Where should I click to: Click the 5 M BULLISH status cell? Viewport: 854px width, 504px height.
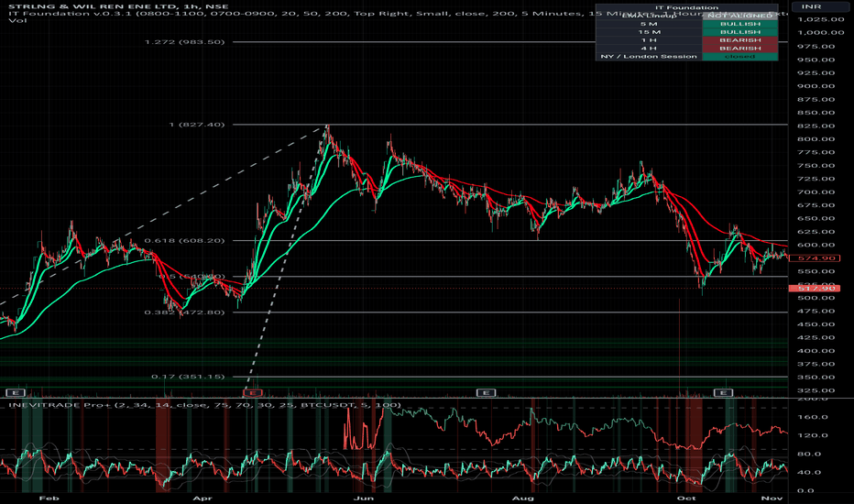[739, 24]
